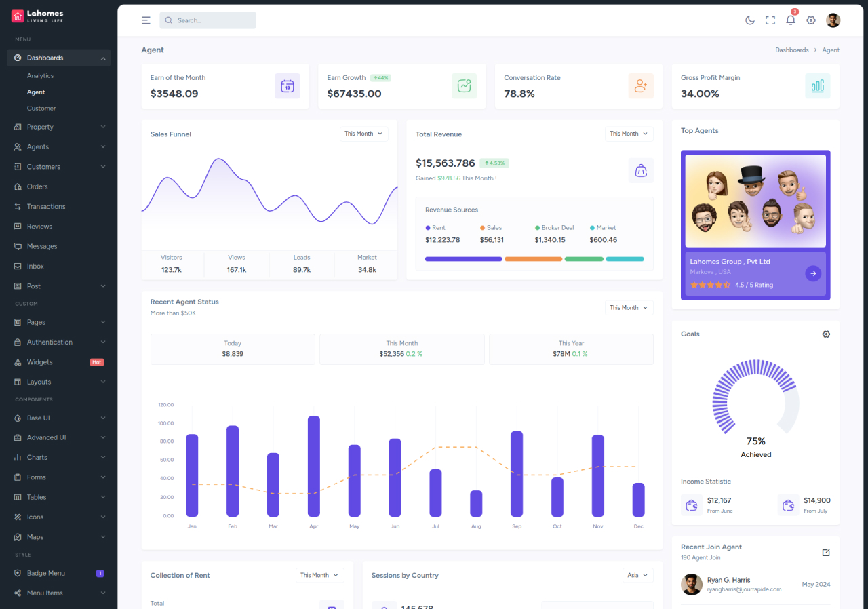Click the $14,900 From July wallet icon
The image size is (868, 609).
[x=789, y=505]
